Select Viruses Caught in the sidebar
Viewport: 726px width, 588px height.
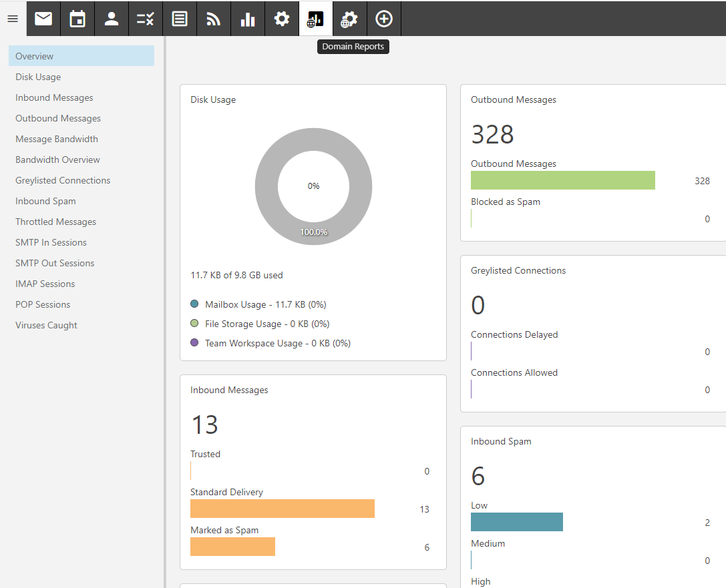tap(46, 325)
